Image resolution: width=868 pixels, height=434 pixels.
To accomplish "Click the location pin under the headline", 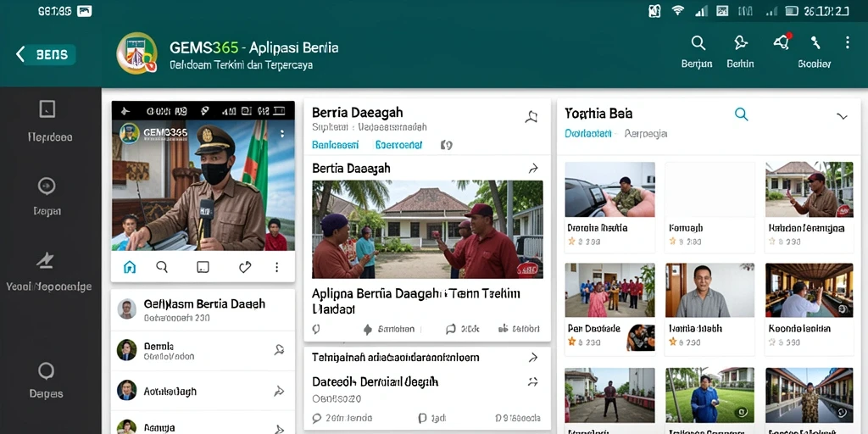I will pos(316,329).
